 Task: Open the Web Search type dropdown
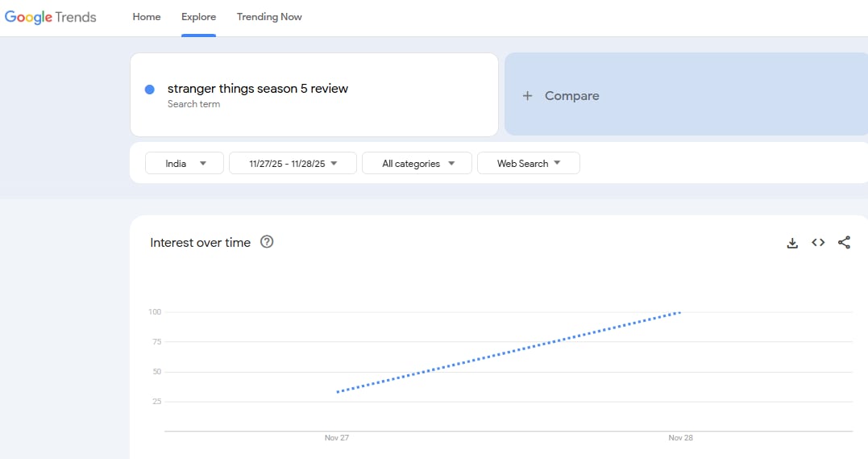click(x=529, y=163)
